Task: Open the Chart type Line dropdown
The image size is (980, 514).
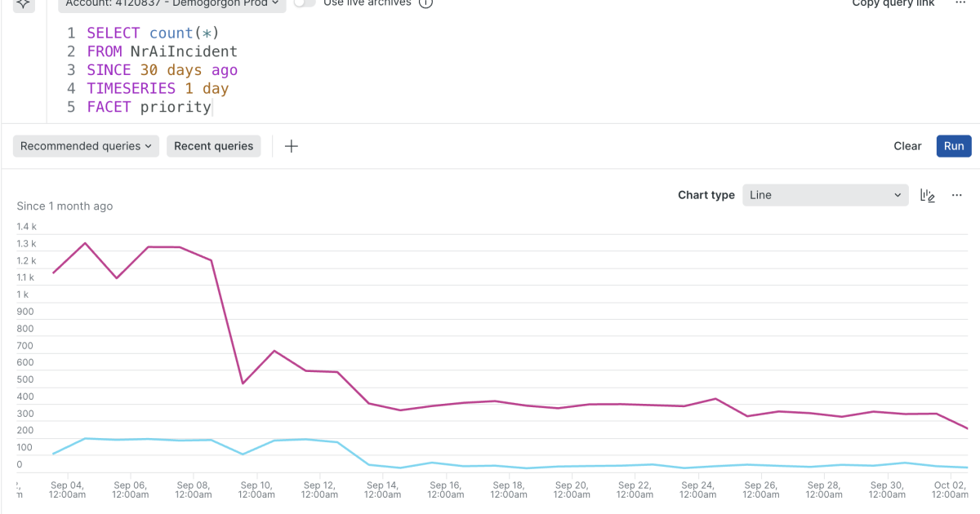Action: tap(825, 195)
